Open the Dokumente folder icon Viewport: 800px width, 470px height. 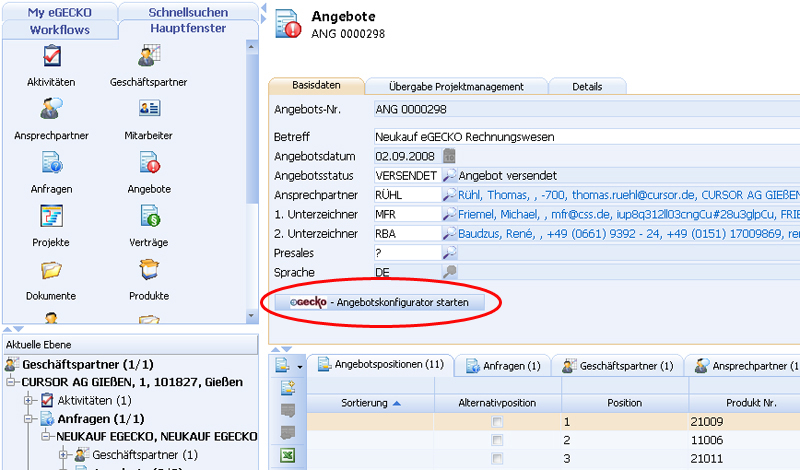pos(52,270)
